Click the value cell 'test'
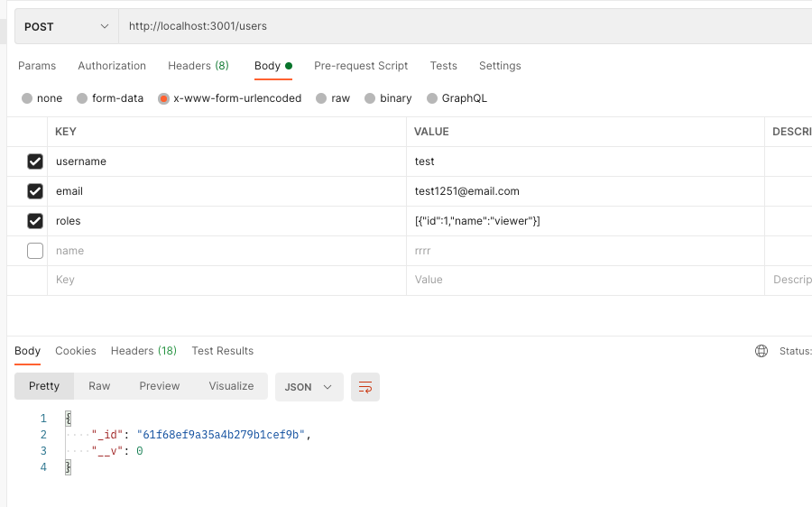This screenshot has width=812, height=507. click(x=586, y=161)
